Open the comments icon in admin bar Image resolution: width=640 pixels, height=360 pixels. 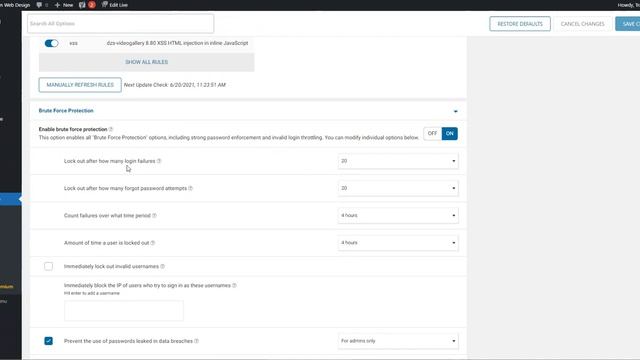[42, 5]
